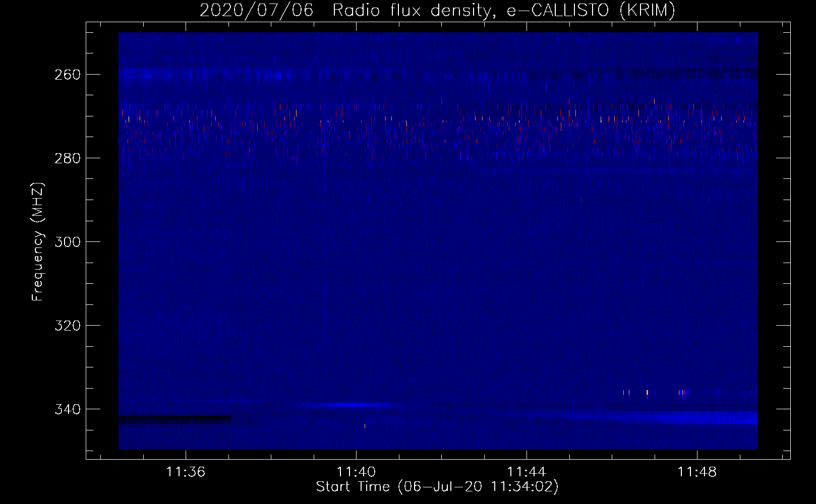Click the 11:40 time tick label
Screen dimensions: 816x504
pyautogui.click(x=356, y=472)
